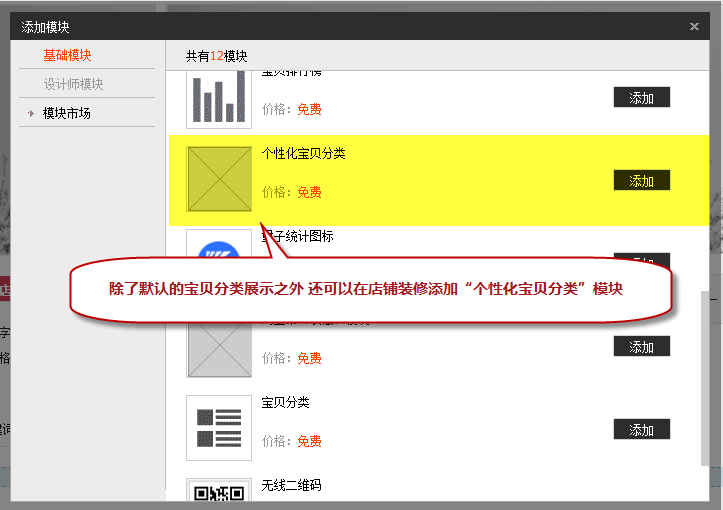The width and height of the screenshot is (723, 510).
Task: Click the 共有12模块 count label
Action: pos(217,56)
